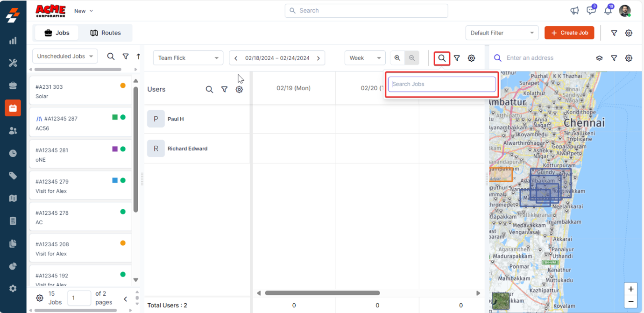
Task: Switch to the Routes tab
Action: 105,33
